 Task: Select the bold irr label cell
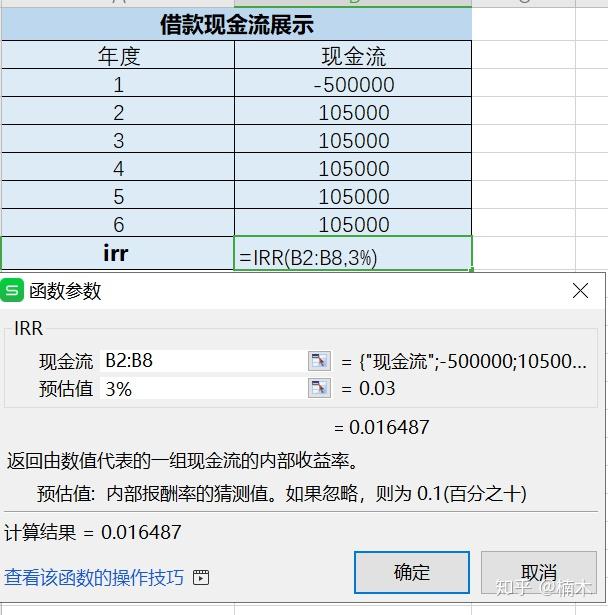click(118, 253)
